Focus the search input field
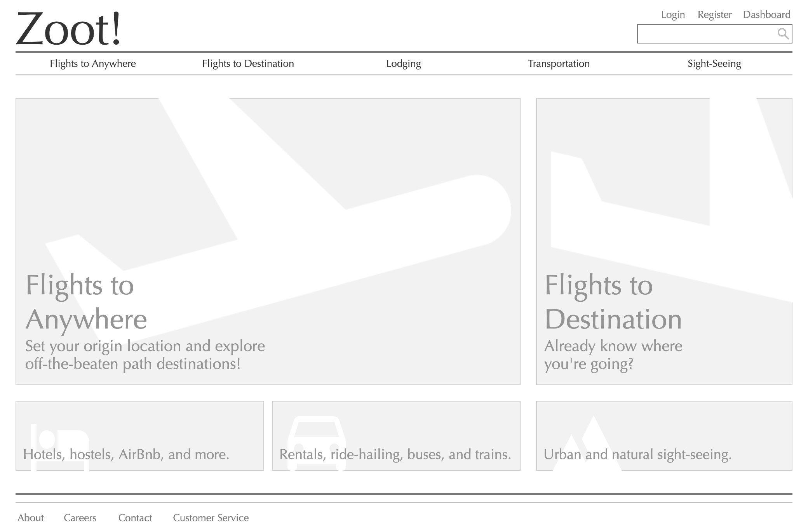 tap(714, 34)
